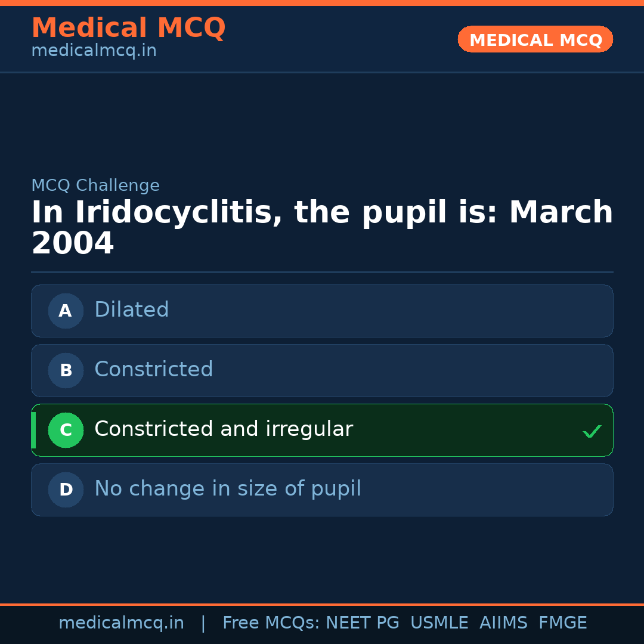The height and width of the screenshot is (644, 644).
Task: Click the green accent bar beside option C
Action: 33,430
